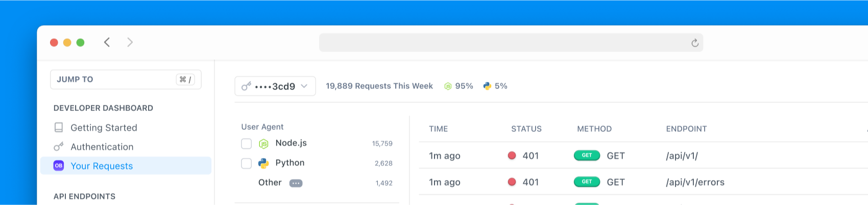Select Your Requests in the sidebar
Image resolution: width=868 pixels, height=205 pixels.
[126, 166]
